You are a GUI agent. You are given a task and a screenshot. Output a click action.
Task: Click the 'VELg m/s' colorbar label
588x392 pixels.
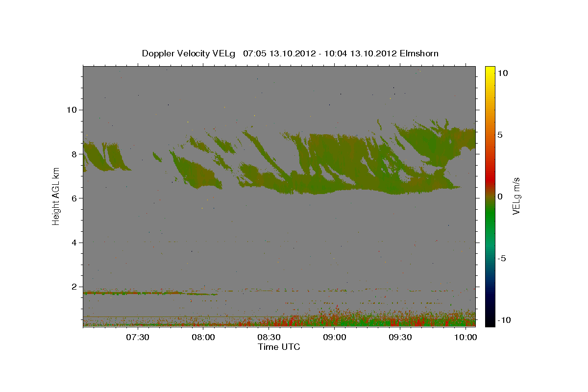[x=515, y=196]
